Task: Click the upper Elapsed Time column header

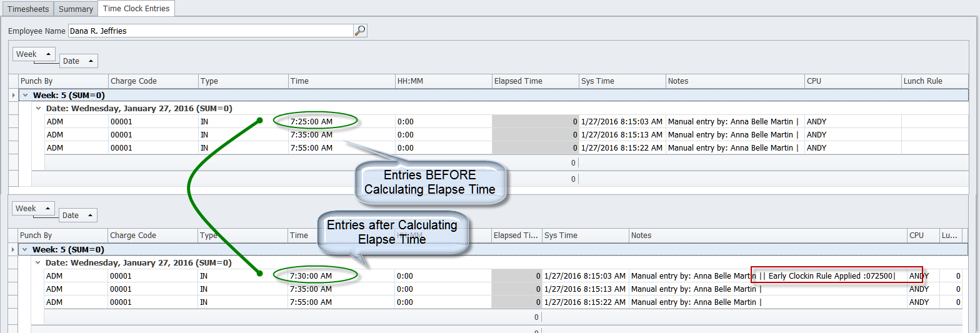Action: click(534, 81)
